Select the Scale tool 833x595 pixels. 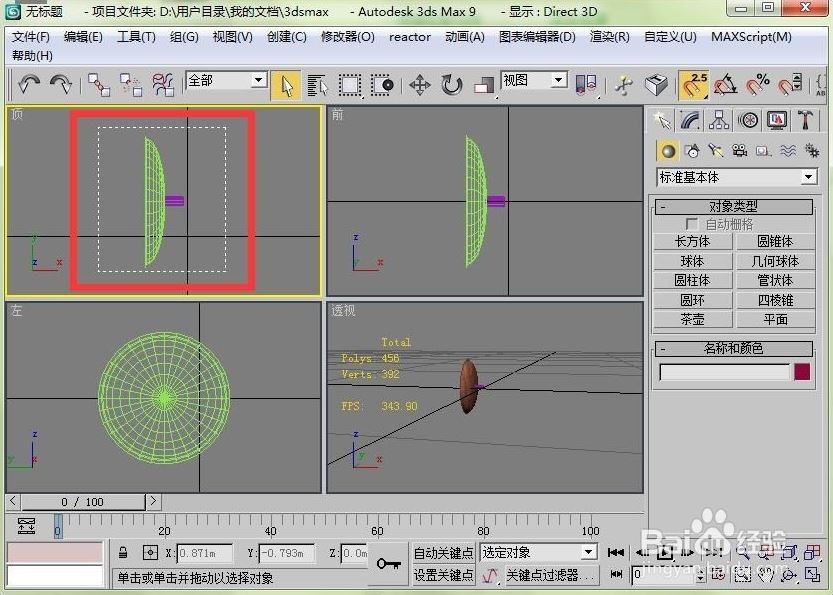[484, 86]
